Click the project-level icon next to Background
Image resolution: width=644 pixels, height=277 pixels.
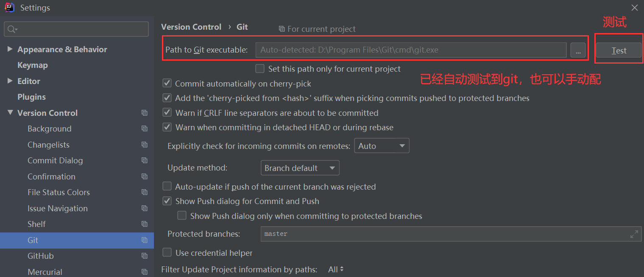pos(145,129)
